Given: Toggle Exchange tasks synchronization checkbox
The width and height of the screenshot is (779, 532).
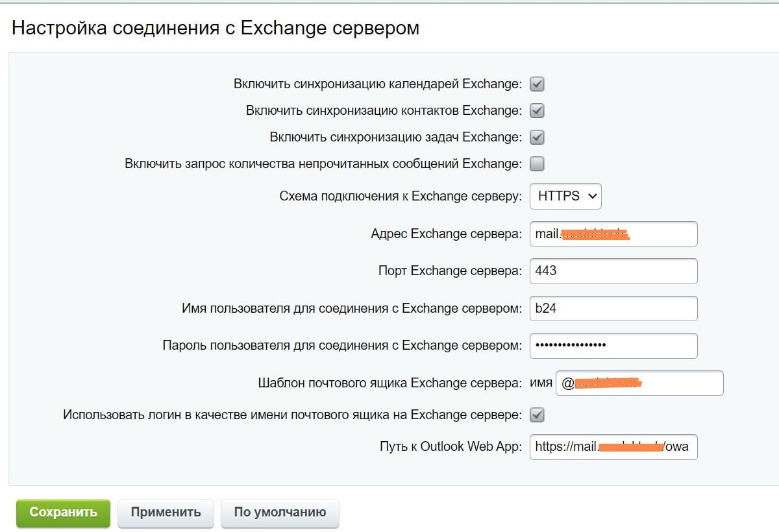Looking at the screenshot, I should point(537,137).
